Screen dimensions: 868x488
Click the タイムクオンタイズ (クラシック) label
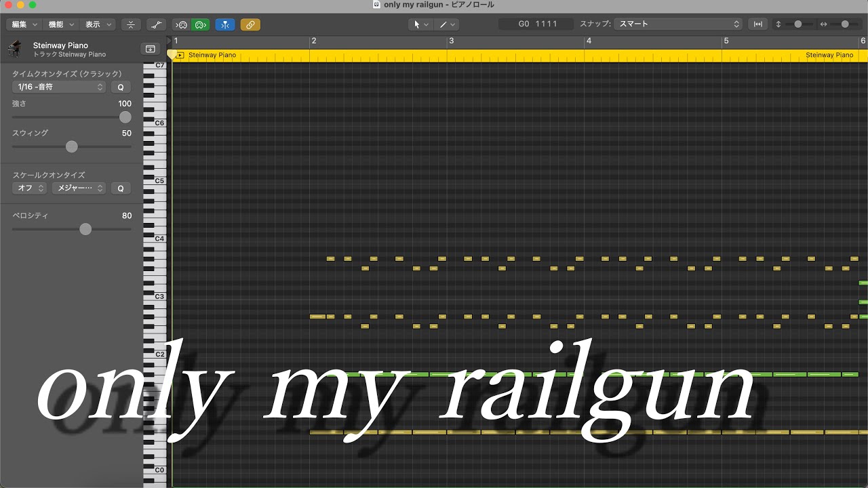click(67, 74)
